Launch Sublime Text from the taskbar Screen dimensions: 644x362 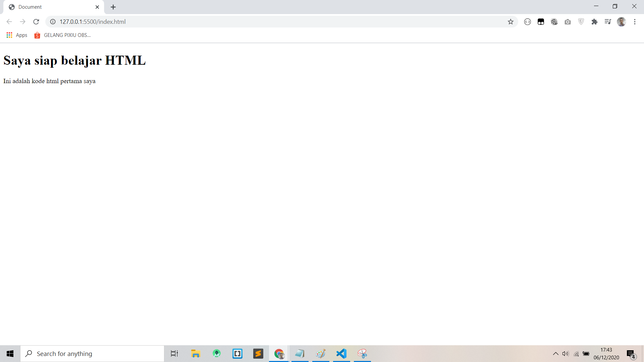pyautogui.click(x=258, y=353)
